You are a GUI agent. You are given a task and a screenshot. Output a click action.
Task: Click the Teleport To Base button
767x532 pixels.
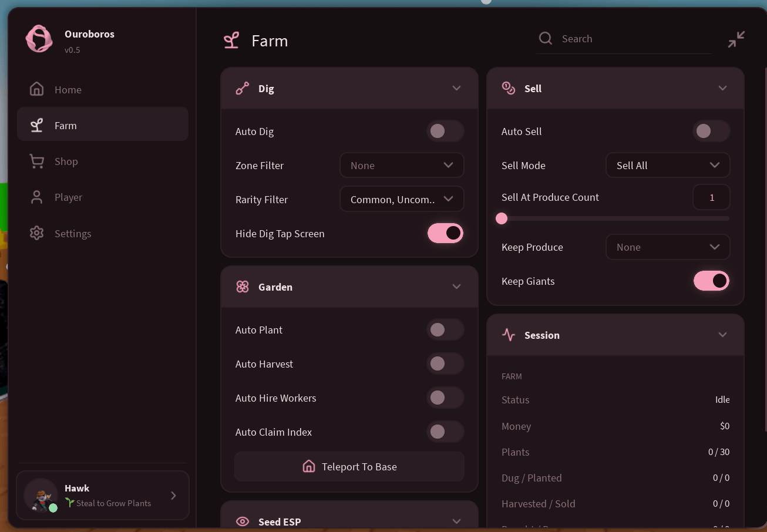[x=349, y=467]
